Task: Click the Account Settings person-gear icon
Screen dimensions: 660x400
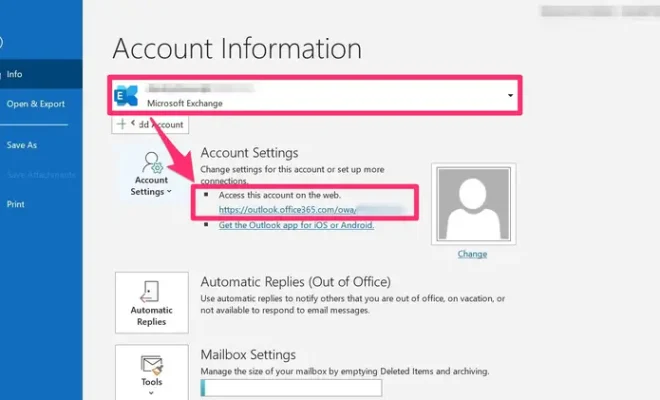Action: coord(152,163)
